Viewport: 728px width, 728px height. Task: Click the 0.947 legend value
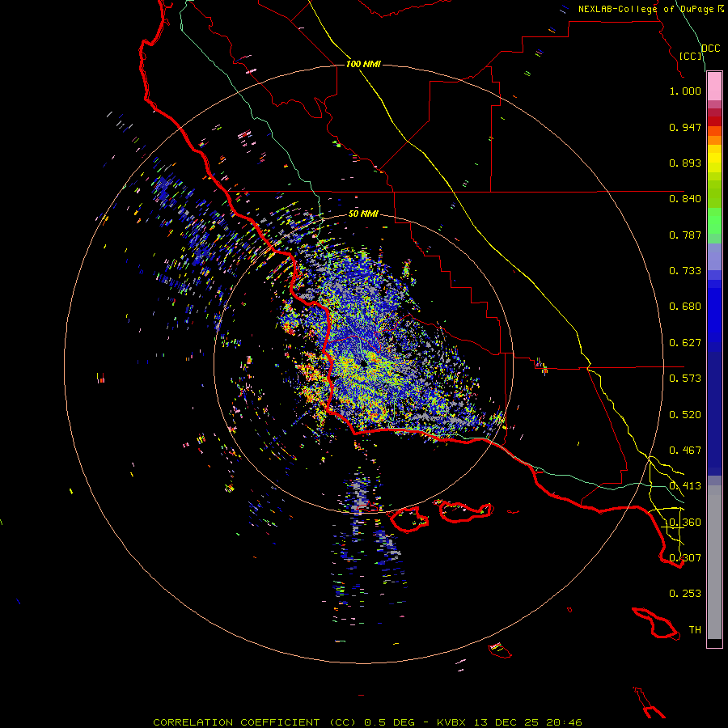(x=685, y=127)
